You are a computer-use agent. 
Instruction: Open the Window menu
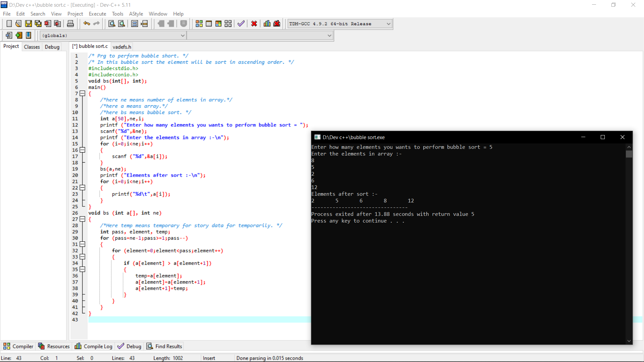(158, 14)
